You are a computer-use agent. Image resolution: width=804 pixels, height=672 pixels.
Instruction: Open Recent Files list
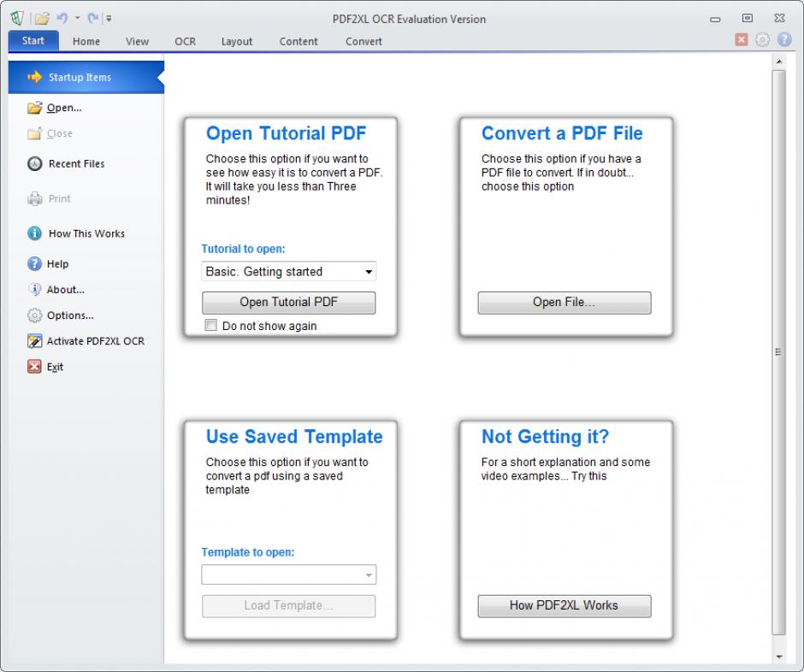[76, 164]
